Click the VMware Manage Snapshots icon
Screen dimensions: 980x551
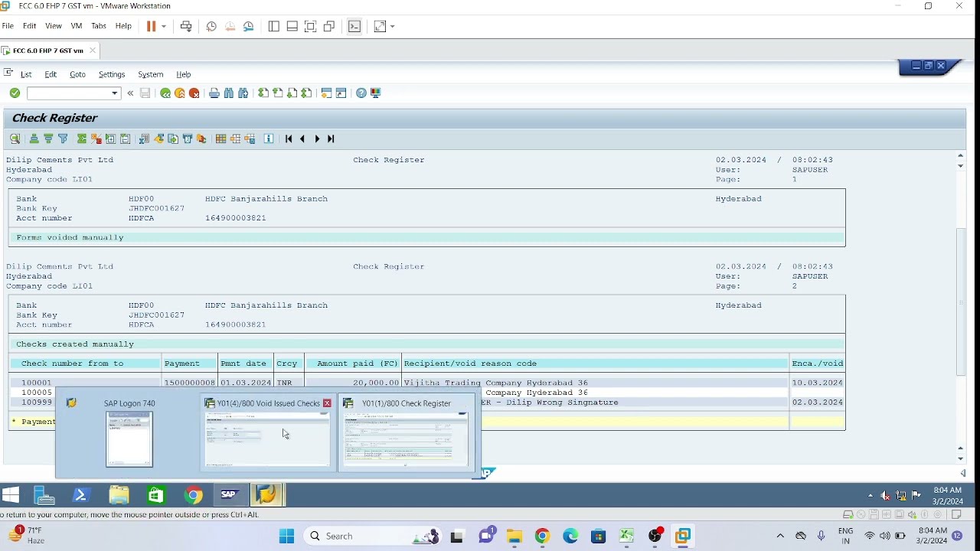tap(249, 27)
